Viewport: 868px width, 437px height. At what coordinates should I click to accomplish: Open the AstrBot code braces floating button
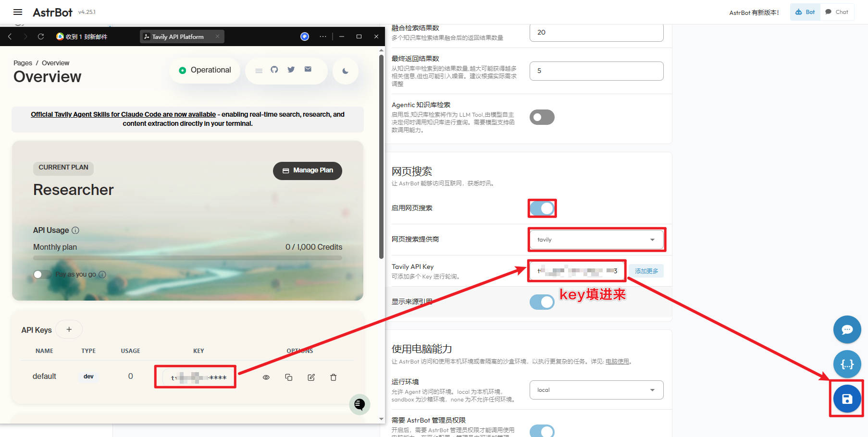pos(847,364)
